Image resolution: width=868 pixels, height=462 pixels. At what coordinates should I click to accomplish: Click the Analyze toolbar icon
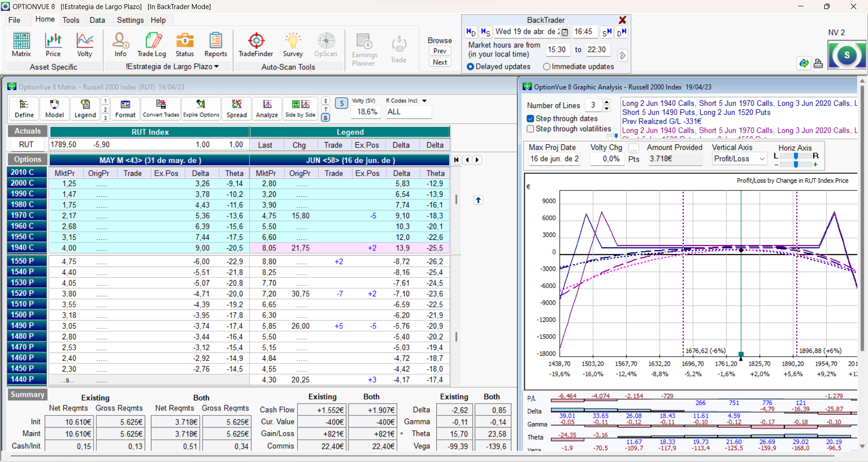click(267, 109)
